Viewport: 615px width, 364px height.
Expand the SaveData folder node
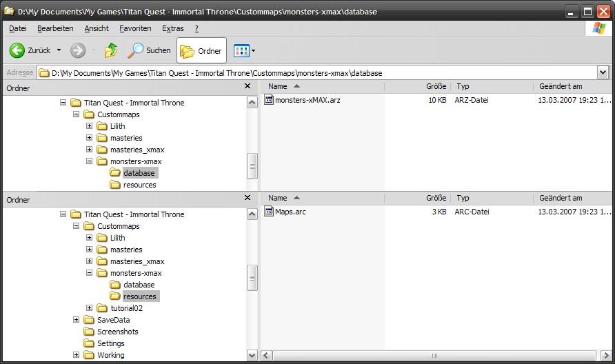(x=76, y=320)
